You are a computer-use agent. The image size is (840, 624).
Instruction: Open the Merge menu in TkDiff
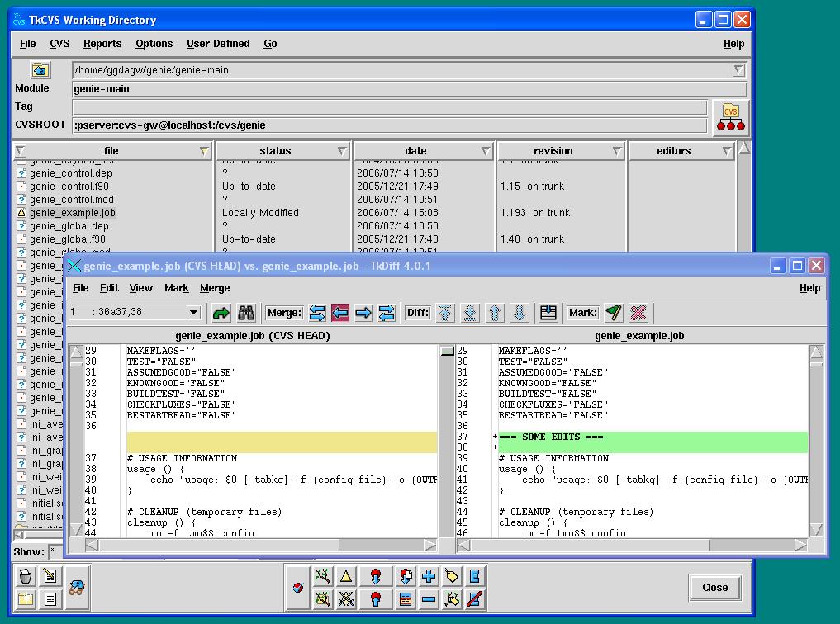[x=215, y=288]
